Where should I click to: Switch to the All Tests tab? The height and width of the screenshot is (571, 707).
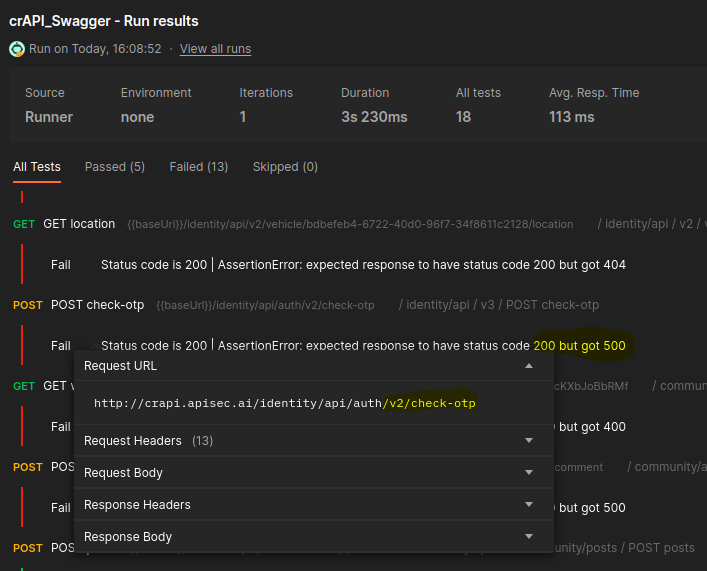[37, 167]
